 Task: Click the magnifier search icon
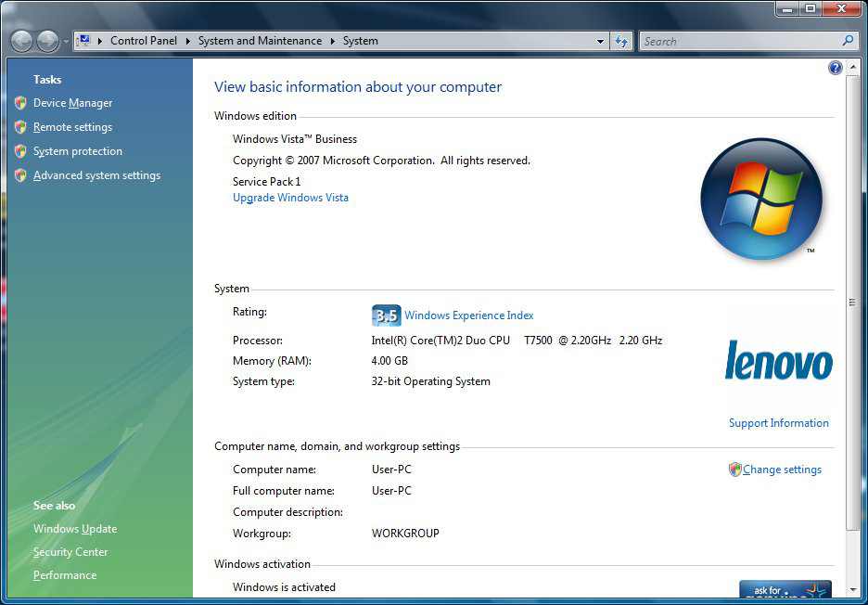pyautogui.click(x=848, y=41)
